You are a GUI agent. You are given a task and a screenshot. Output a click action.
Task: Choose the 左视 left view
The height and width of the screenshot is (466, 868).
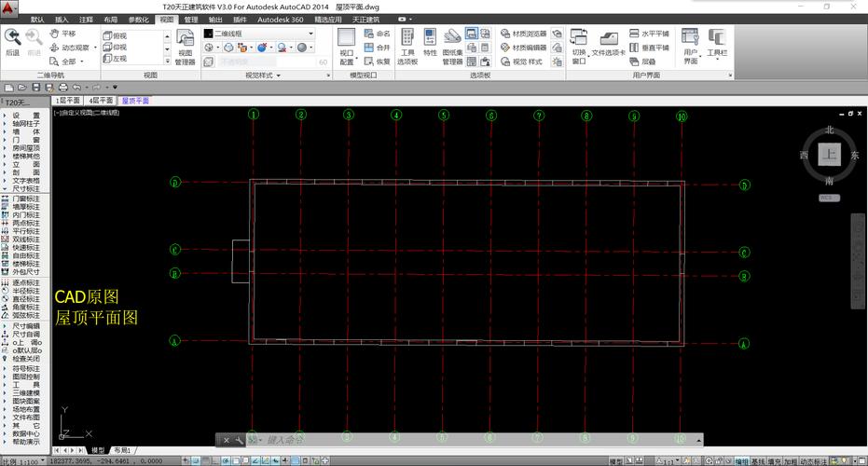(116, 58)
